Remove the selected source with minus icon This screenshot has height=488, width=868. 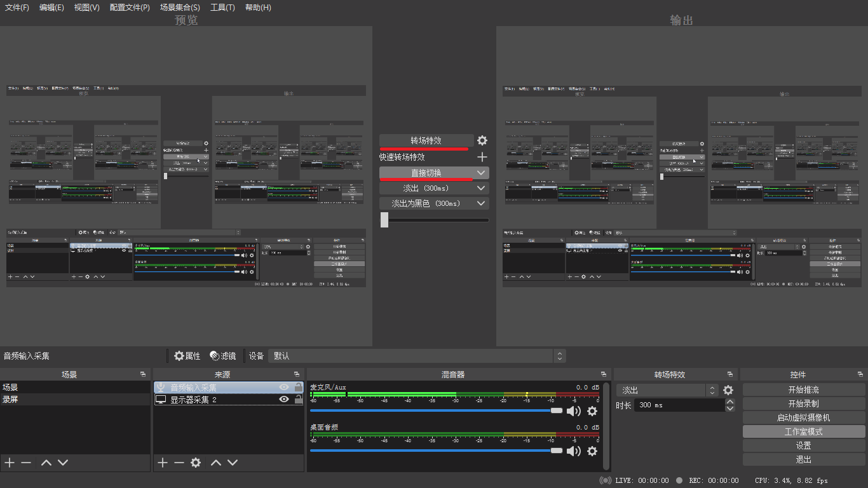179,463
